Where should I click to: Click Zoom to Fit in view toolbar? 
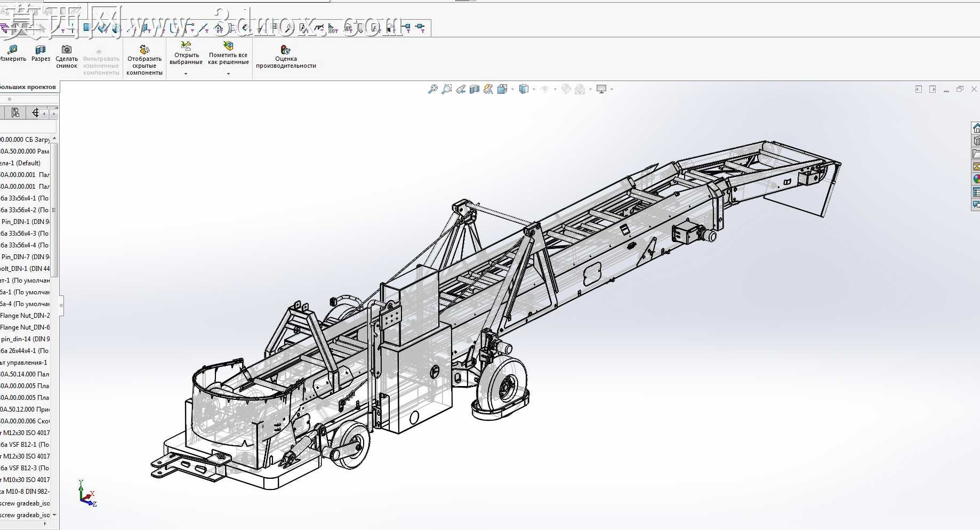433,89
